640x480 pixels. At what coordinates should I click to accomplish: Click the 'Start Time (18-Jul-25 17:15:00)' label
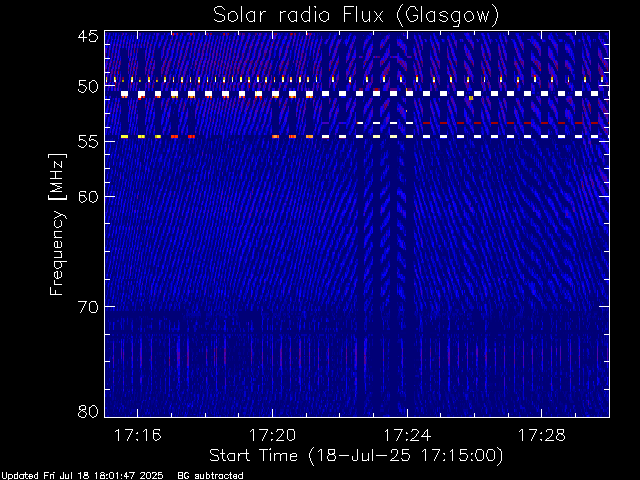point(356,456)
